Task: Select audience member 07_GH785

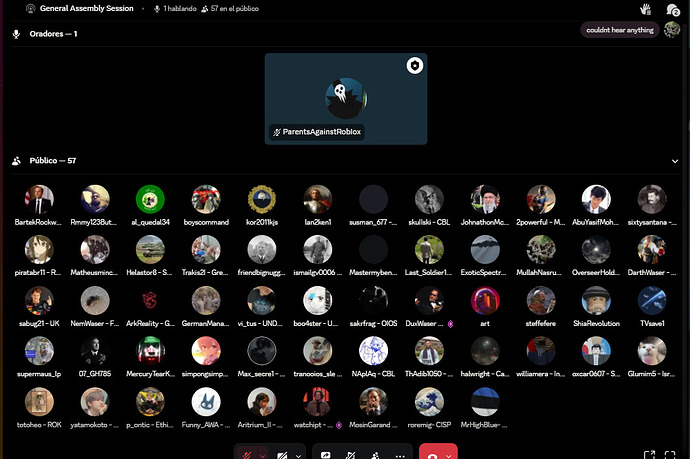Action: (95, 357)
